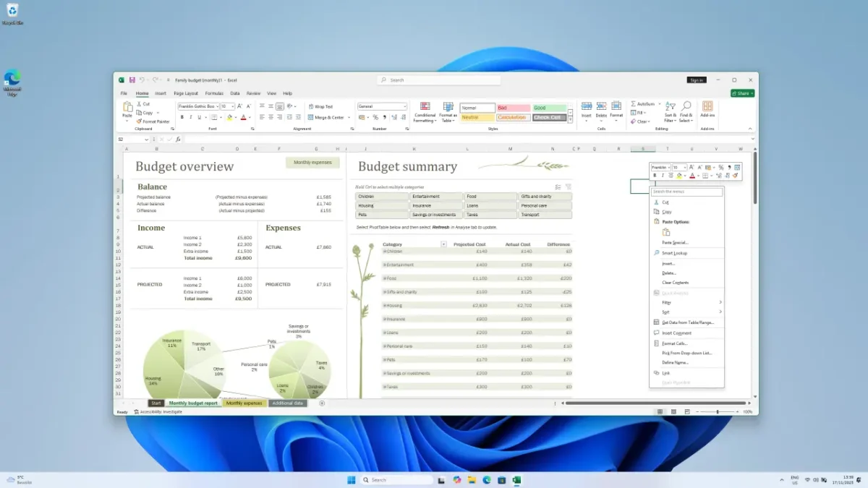Select the Housing category slicer button
The height and width of the screenshot is (488, 868).
(382, 205)
